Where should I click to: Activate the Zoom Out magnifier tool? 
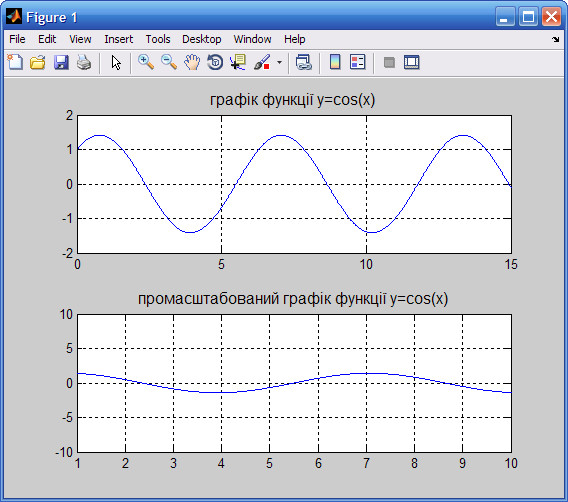pos(169,62)
